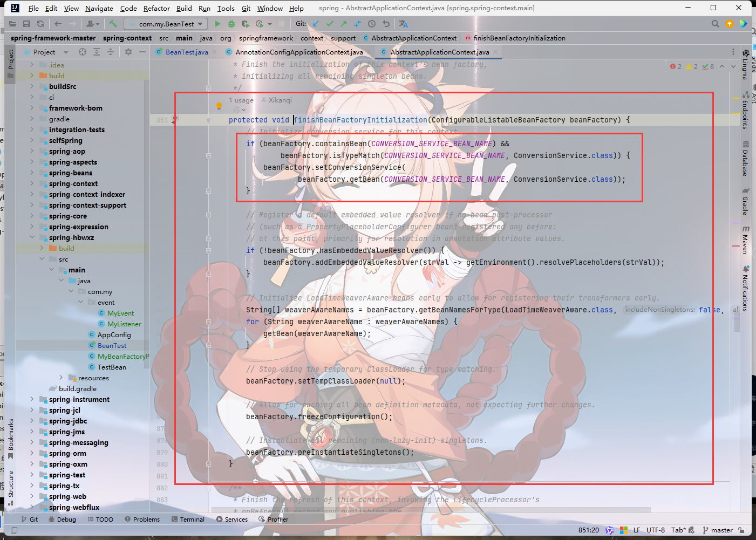Run with coverage using the shield icon

tap(245, 24)
